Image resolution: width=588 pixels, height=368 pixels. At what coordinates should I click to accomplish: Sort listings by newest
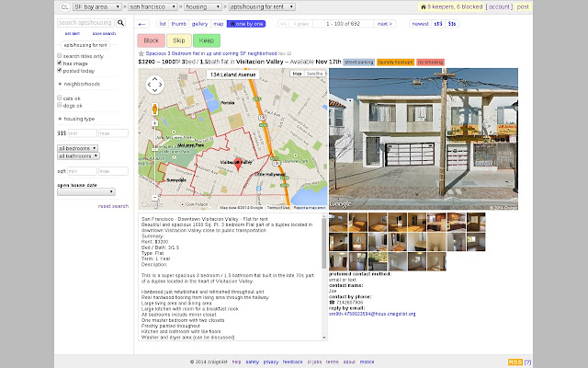click(x=421, y=24)
